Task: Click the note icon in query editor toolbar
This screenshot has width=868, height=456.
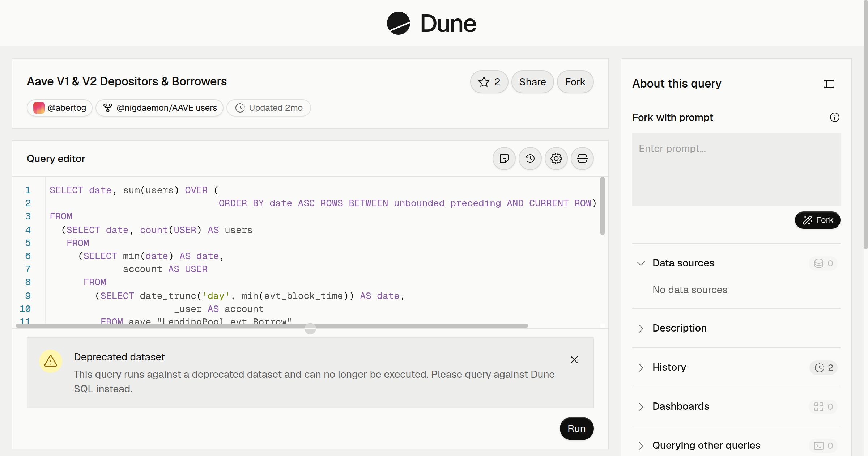Action: [x=504, y=159]
